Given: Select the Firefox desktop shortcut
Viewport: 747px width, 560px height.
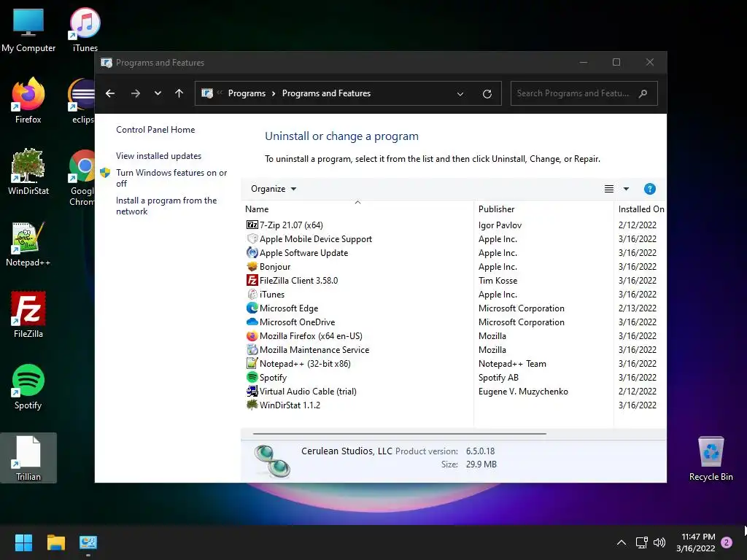Looking at the screenshot, I should pyautogui.click(x=28, y=101).
